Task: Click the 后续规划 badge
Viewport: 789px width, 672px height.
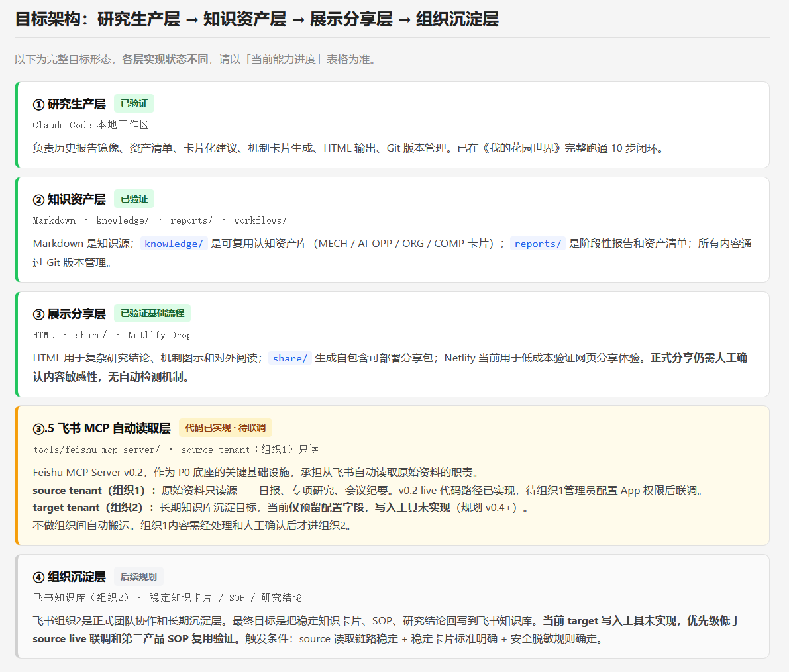Action: 138,577
